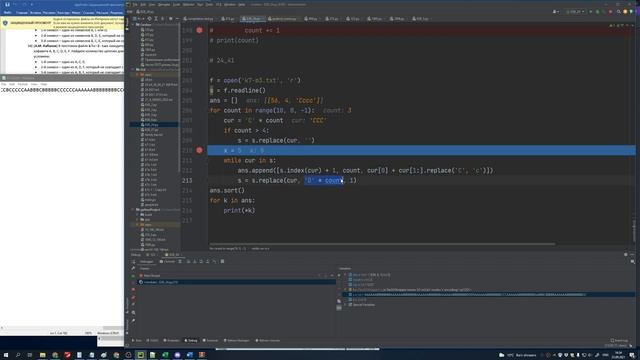Open Project panel options gear

170,18
